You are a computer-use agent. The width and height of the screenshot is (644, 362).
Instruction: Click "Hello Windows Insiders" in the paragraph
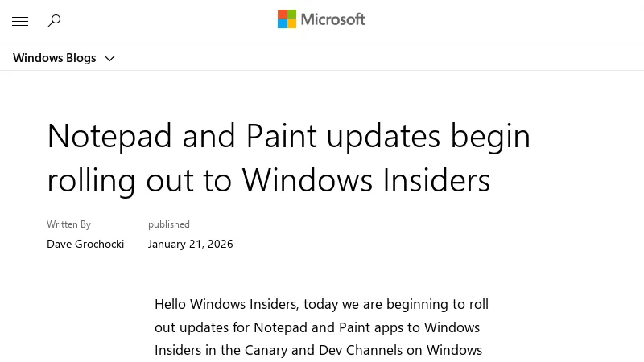point(226,305)
